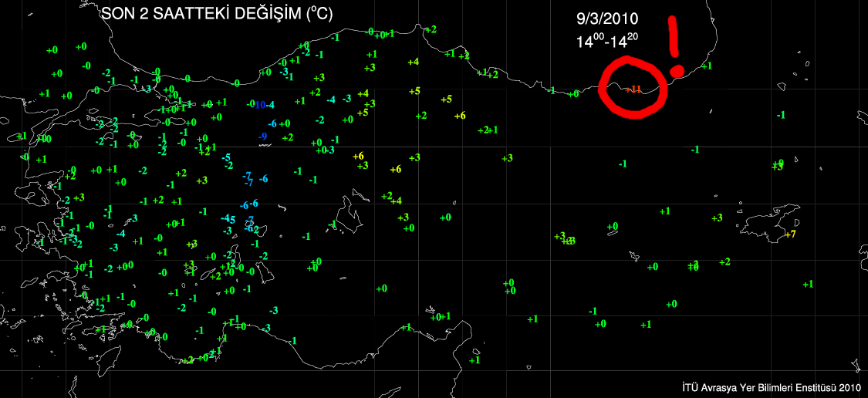Viewport: 868px width, 398px height.
Task: Click the +1 value right of the exclamation mark
Action: pyautogui.click(x=706, y=66)
